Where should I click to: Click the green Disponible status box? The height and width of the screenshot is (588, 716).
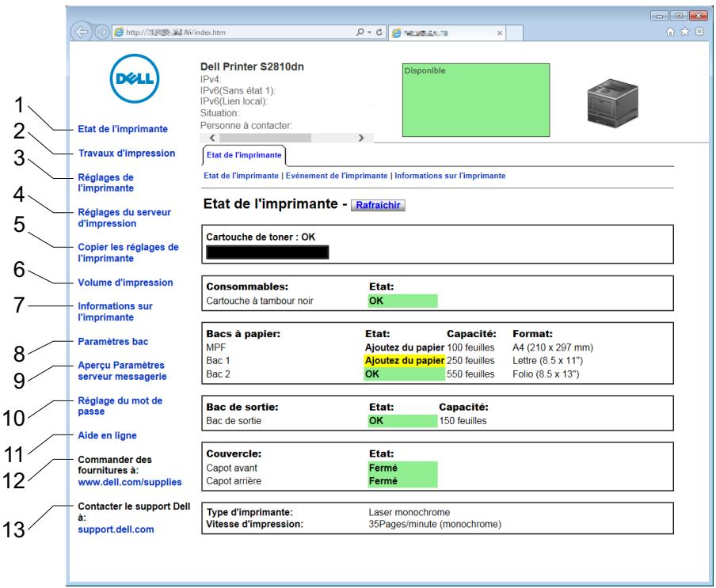coord(476,100)
